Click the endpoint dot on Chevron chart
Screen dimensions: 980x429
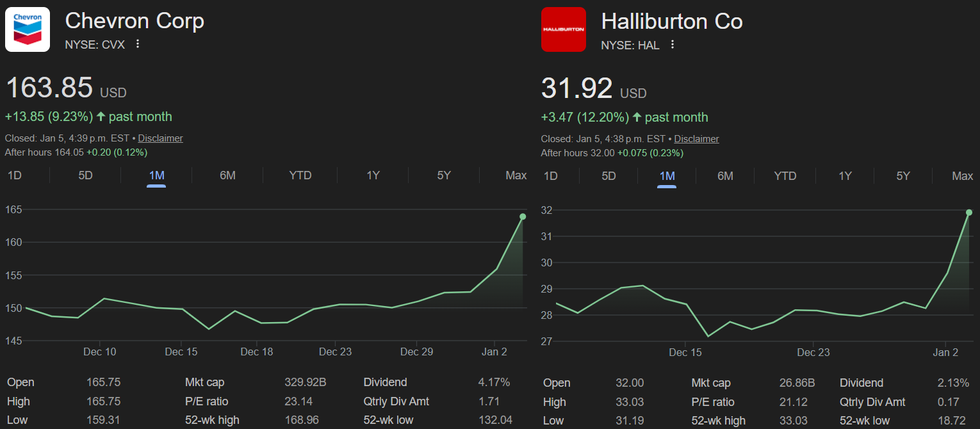(523, 216)
